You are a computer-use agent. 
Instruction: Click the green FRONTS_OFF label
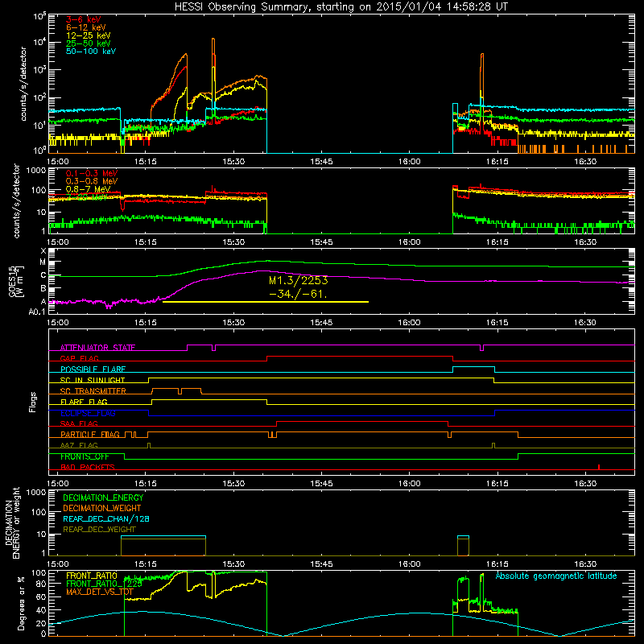85,456
